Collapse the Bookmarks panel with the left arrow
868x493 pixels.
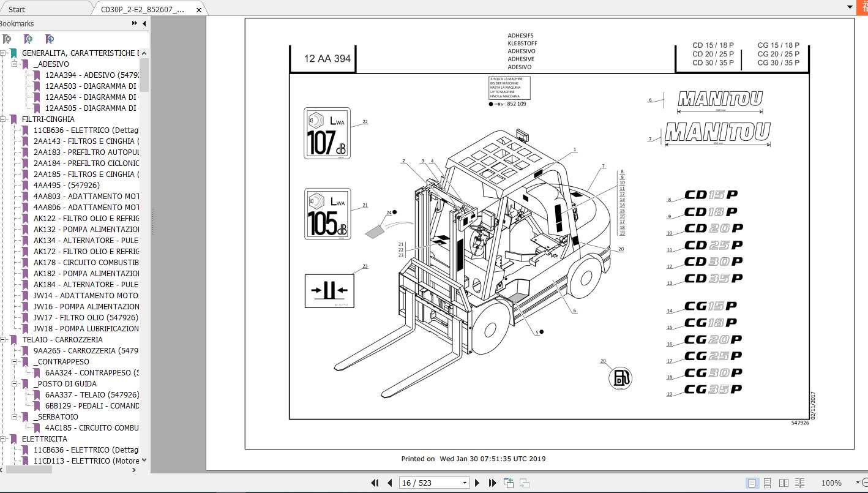144,23
